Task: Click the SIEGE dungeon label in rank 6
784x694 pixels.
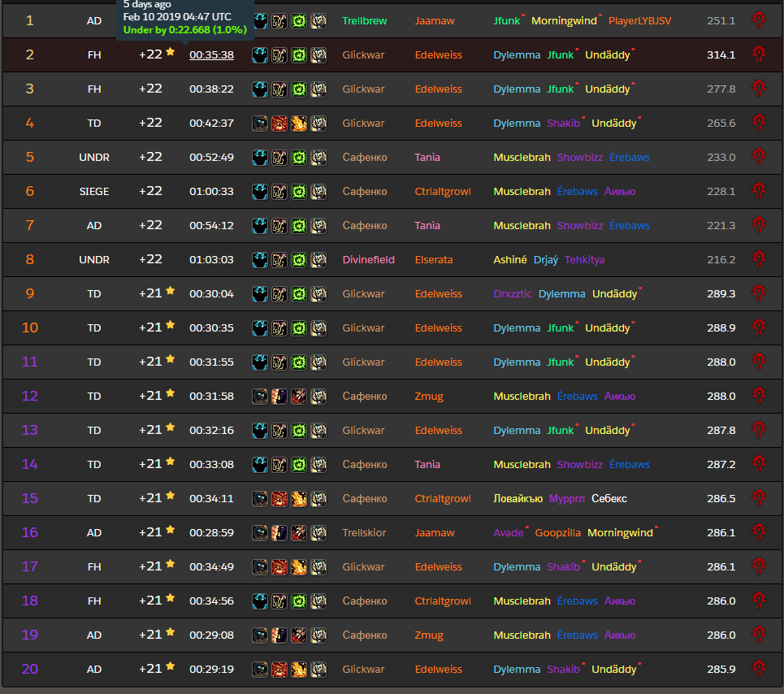Action: 94,191
